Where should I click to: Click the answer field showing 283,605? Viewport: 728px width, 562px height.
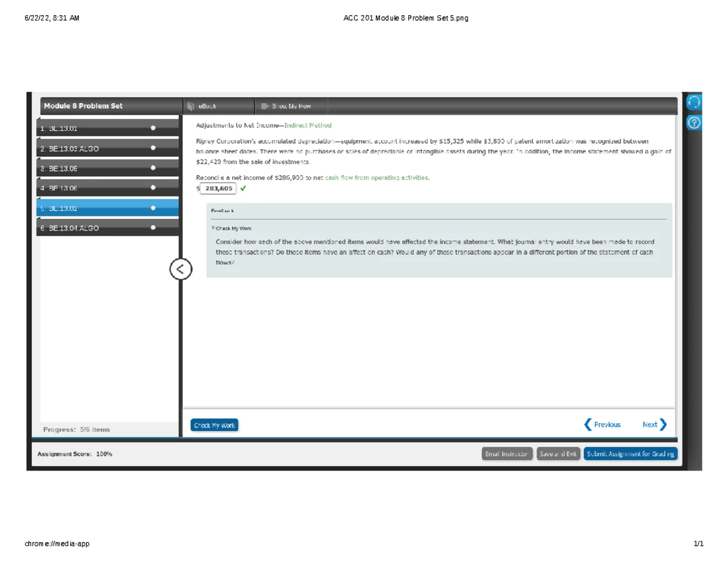click(x=218, y=189)
